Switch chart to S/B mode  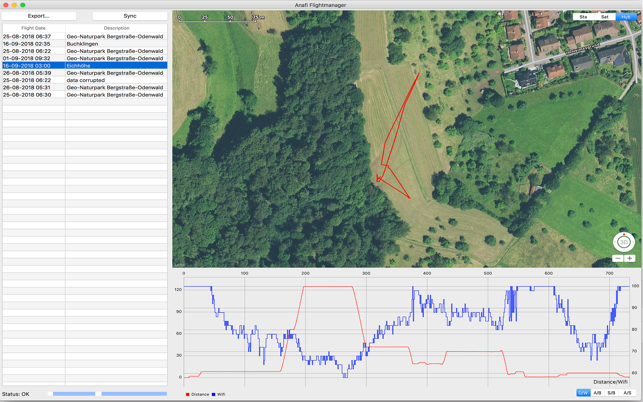pyautogui.click(x=611, y=393)
